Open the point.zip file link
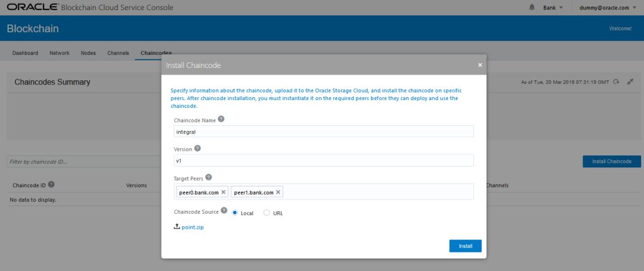Viewport: 644px width, 271px height. [193, 227]
